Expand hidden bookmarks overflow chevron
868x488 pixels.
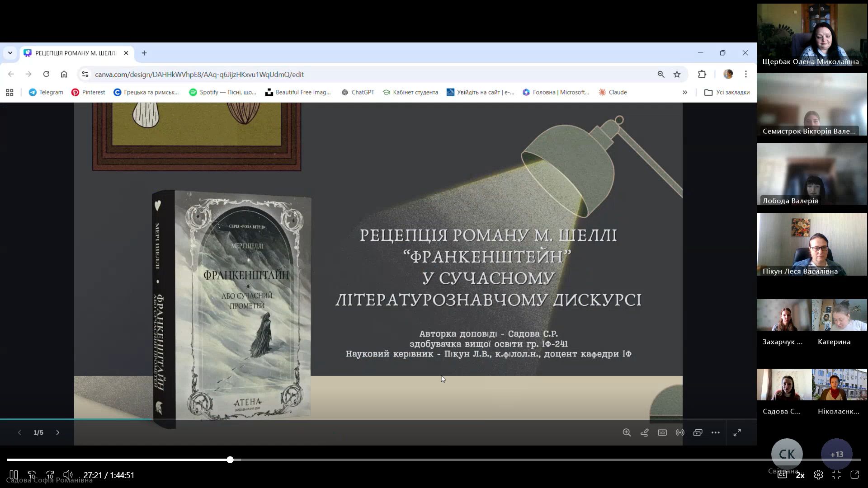pyautogui.click(x=685, y=92)
